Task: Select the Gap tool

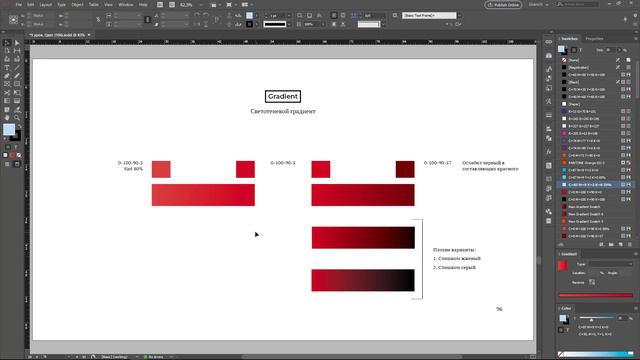Action: coord(17,51)
